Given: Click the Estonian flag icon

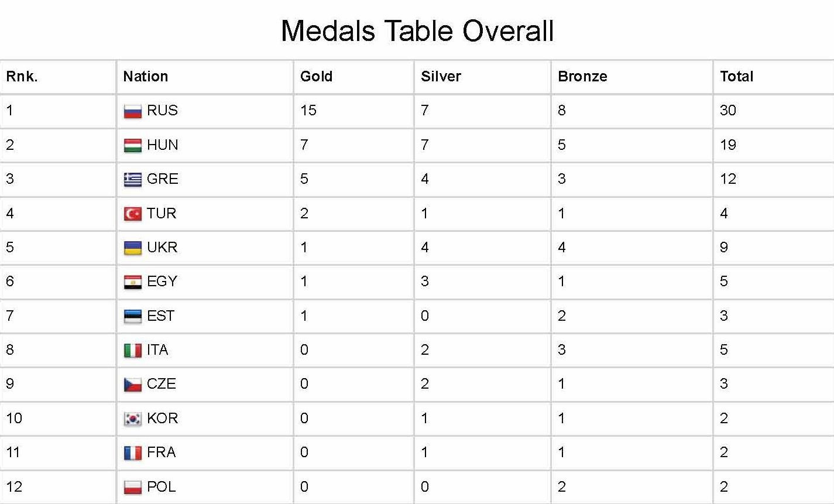Looking at the screenshot, I should click(x=133, y=316).
